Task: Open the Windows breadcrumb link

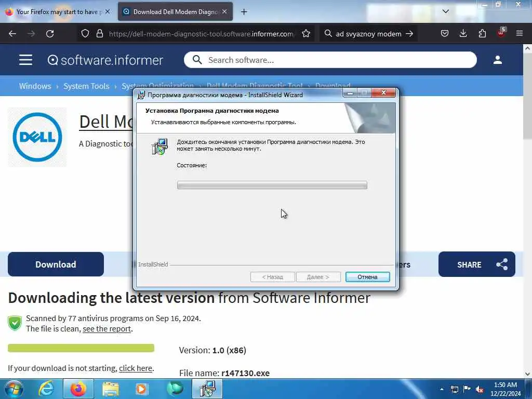Action: pyautogui.click(x=35, y=86)
